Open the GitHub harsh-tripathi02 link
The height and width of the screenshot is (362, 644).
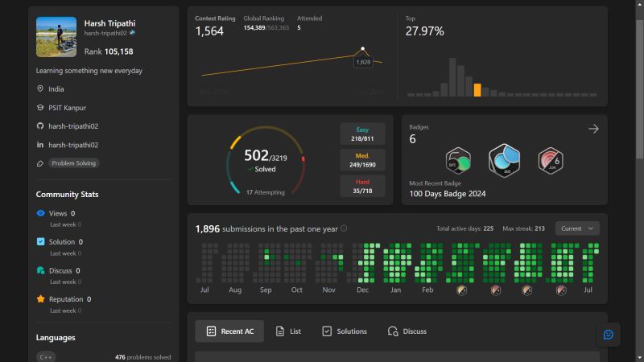(x=73, y=126)
